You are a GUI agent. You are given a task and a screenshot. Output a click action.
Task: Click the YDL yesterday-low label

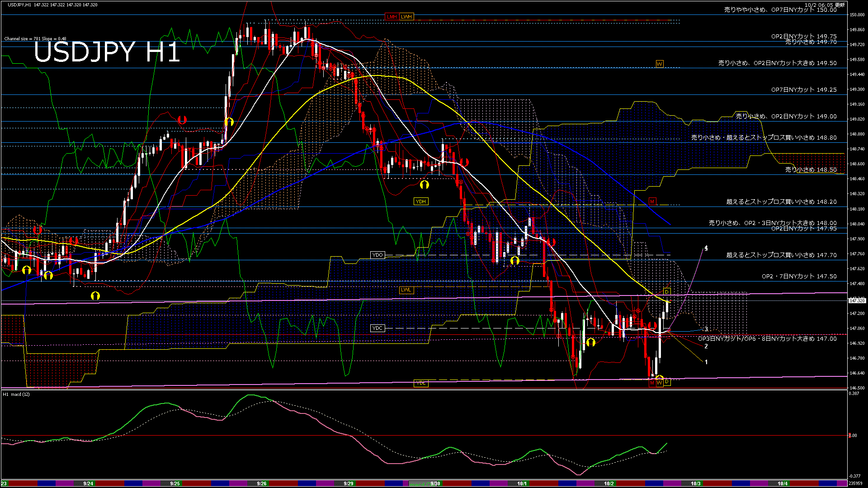coord(421,383)
